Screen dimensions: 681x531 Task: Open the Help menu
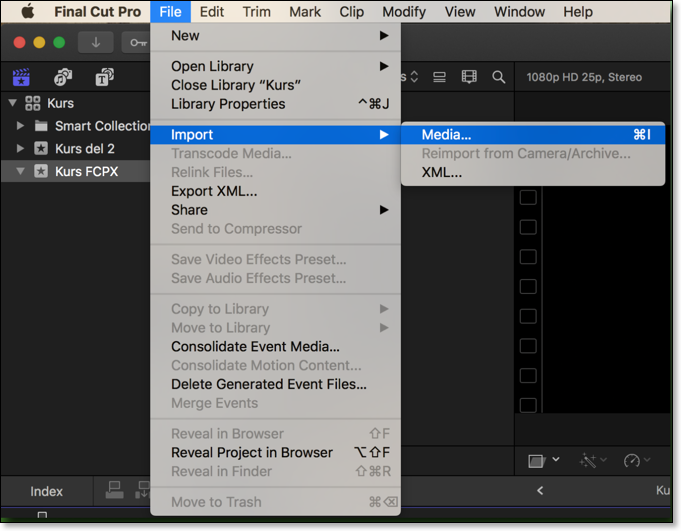tap(578, 12)
